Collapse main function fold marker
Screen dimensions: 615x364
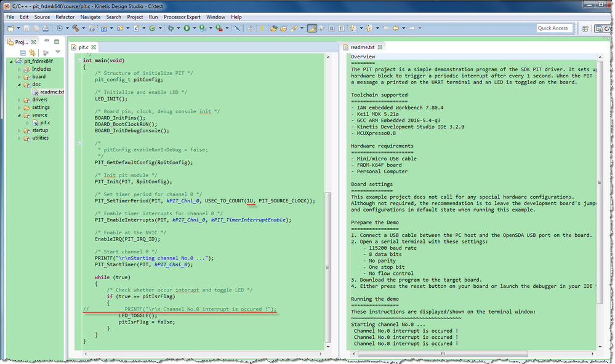[x=79, y=60]
